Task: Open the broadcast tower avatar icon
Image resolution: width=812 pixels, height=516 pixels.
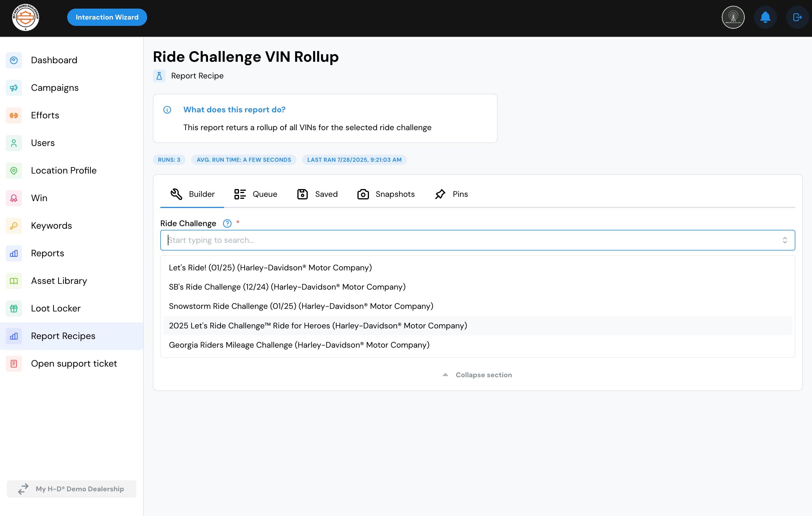Action: pyautogui.click(x=733, y=17)
